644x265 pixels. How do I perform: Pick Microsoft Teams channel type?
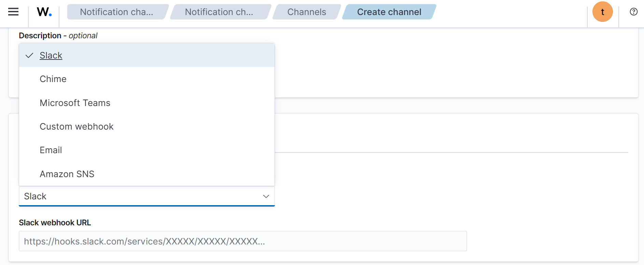(x=147, y=103)
